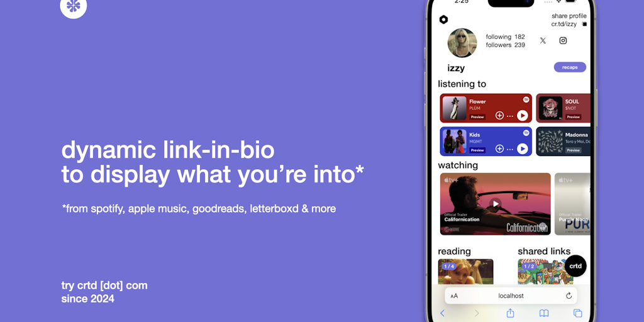Click the white flower logo at top left
Image resolution: width=644 pixels, height=322 pixels.
pyautogui.click(x=74, y=6)
